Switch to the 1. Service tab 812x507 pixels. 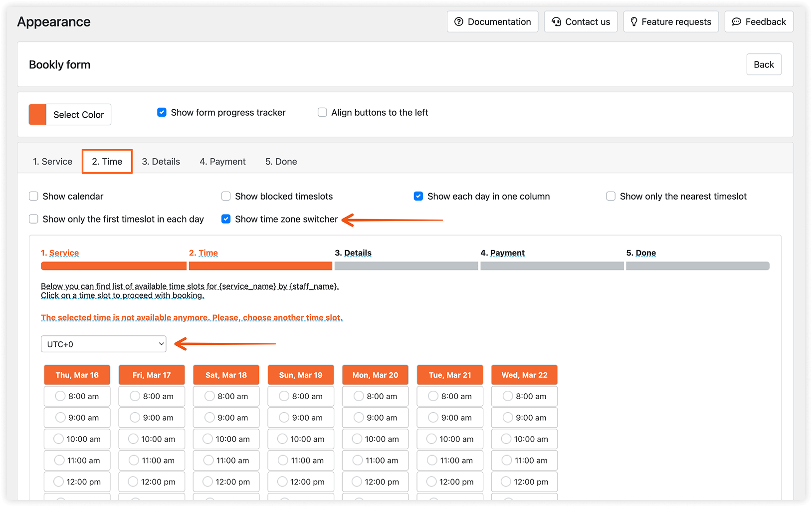pos(52,161)
